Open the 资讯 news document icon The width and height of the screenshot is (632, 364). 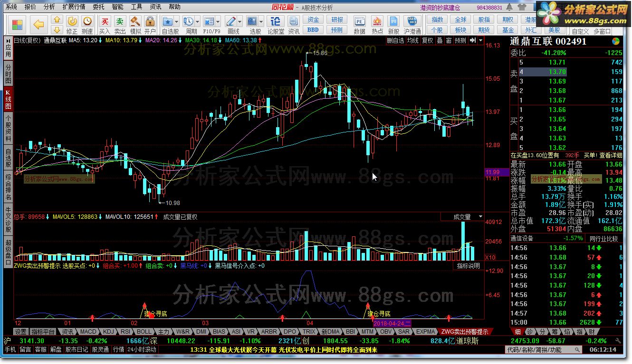tap(294, 21)
